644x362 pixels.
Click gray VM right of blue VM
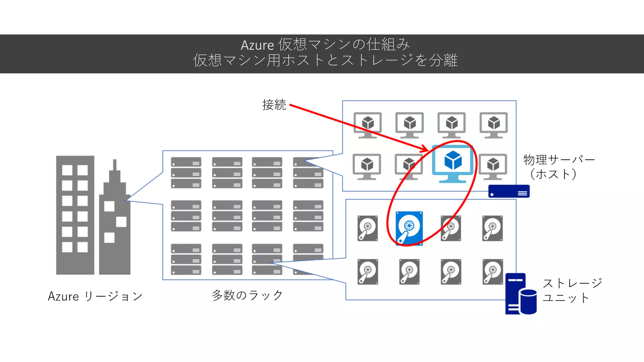(x=493, y=167)
